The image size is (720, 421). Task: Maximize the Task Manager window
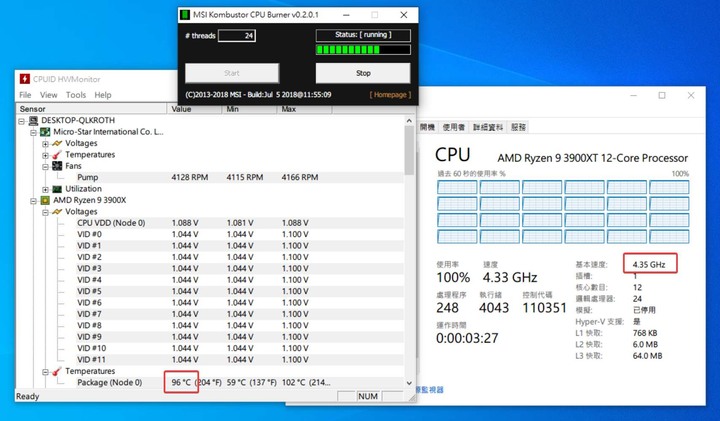point(662,95)
